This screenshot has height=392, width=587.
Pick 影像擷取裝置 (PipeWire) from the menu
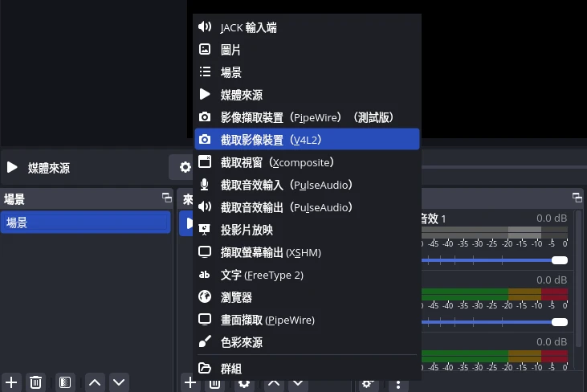coord(306,117)
